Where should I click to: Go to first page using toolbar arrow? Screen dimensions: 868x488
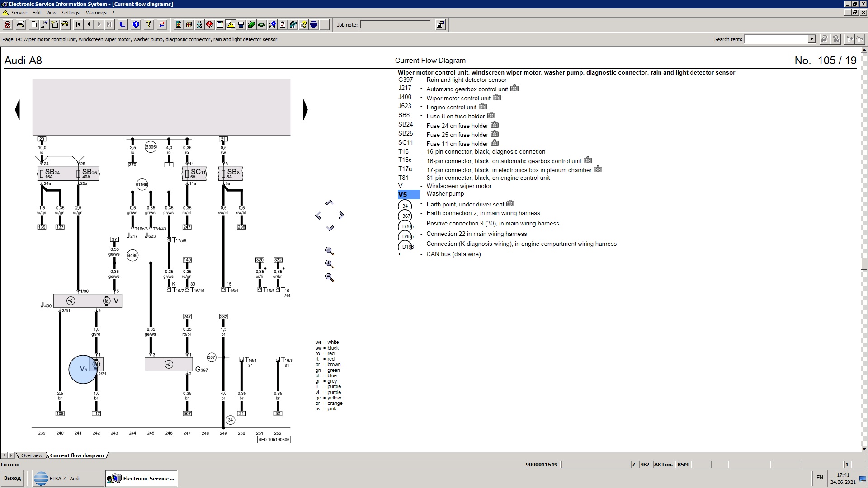[x=78, y=24]
